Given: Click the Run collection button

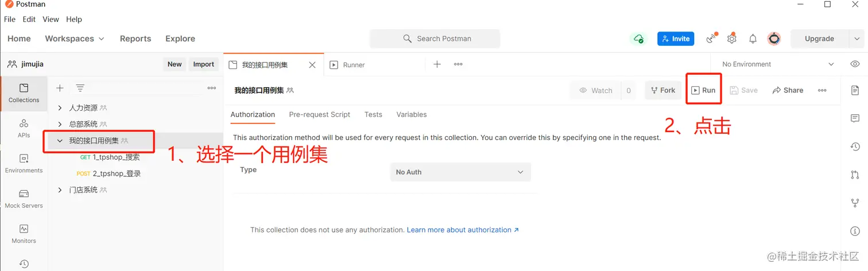Looking at the screenshot, I should click(x=703, y=90).
